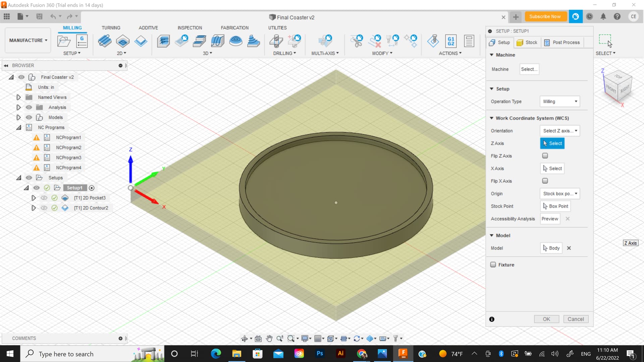Expand the Named Views tree node

pos(18,97)
